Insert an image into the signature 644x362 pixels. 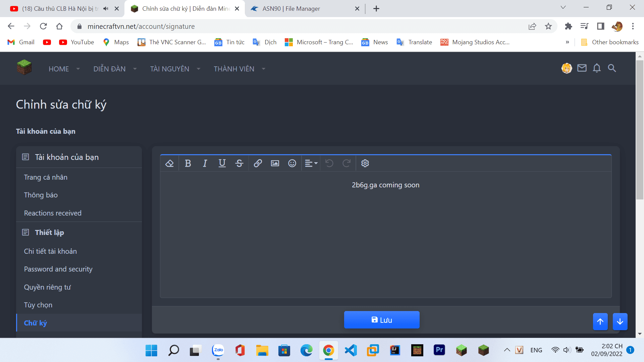point(275,163)
